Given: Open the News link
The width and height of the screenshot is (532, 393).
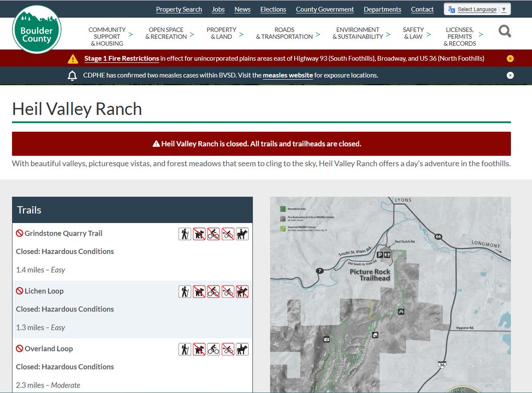Looking at the screenshot, I should pos(243,9).
